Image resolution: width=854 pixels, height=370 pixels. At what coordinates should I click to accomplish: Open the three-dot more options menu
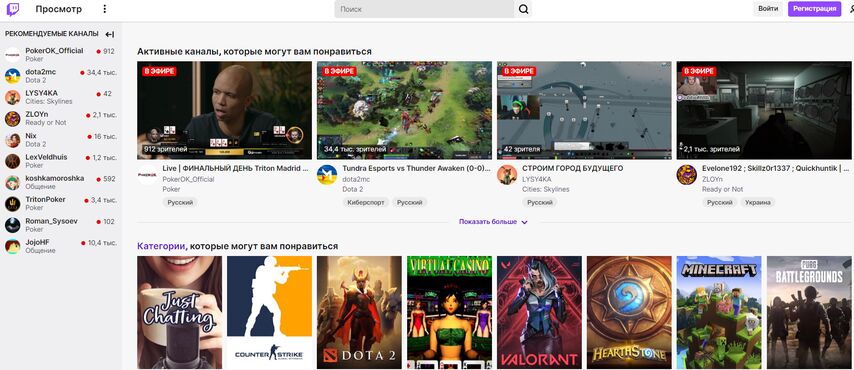tap(105, 9)
